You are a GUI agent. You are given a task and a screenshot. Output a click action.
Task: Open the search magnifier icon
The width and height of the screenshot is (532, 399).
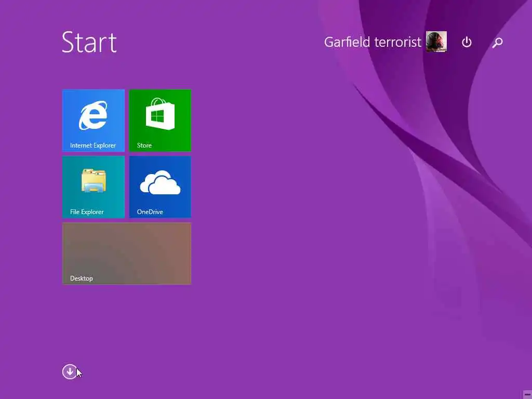click(497, 42)
